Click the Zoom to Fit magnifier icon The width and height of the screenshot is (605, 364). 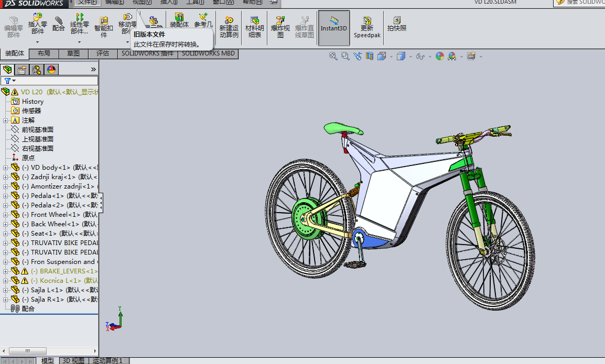point(333,56)
